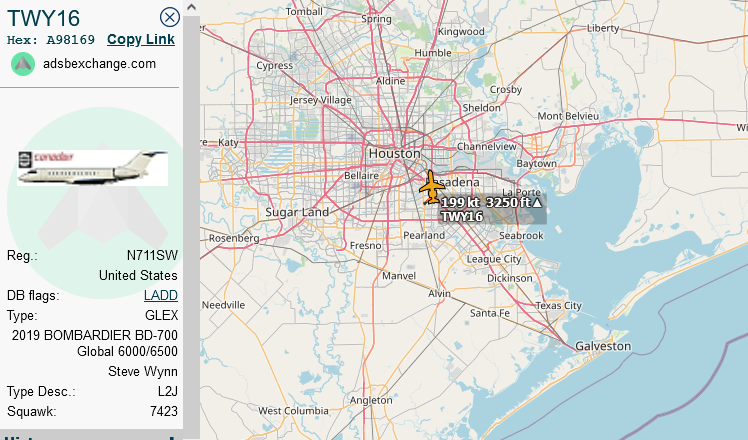The image size is (748, 440).
Task: Click the L2J type description value
Action: click(168, 391)
